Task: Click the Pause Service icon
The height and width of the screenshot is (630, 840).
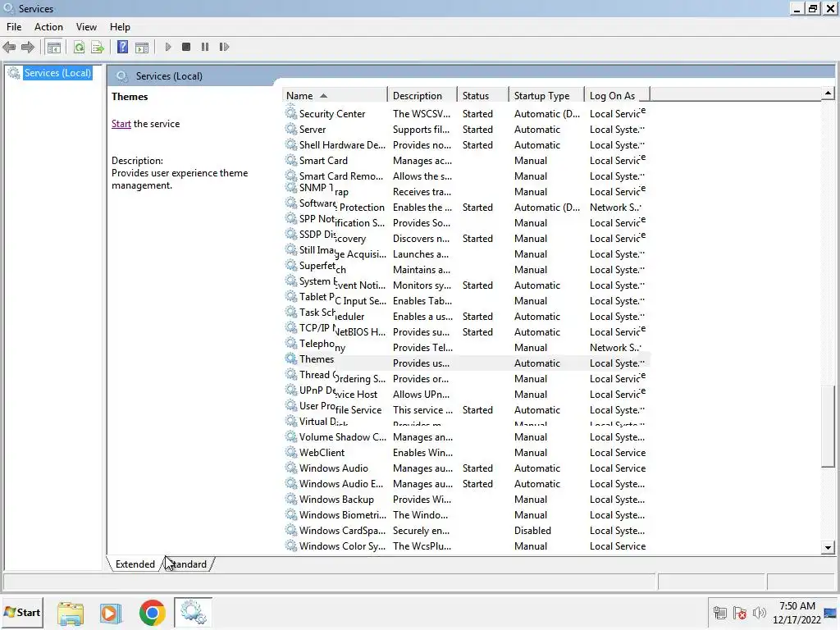Action: click(x=204, y=47)
